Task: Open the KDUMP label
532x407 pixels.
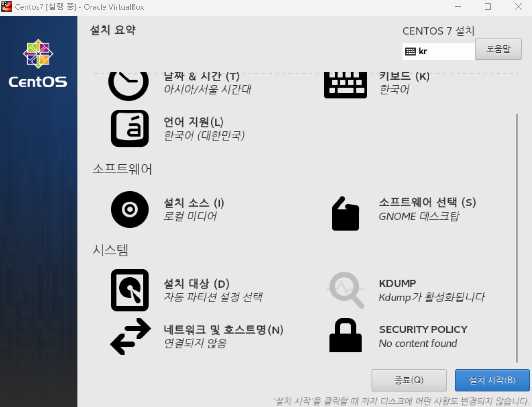Action: [398, 284]
